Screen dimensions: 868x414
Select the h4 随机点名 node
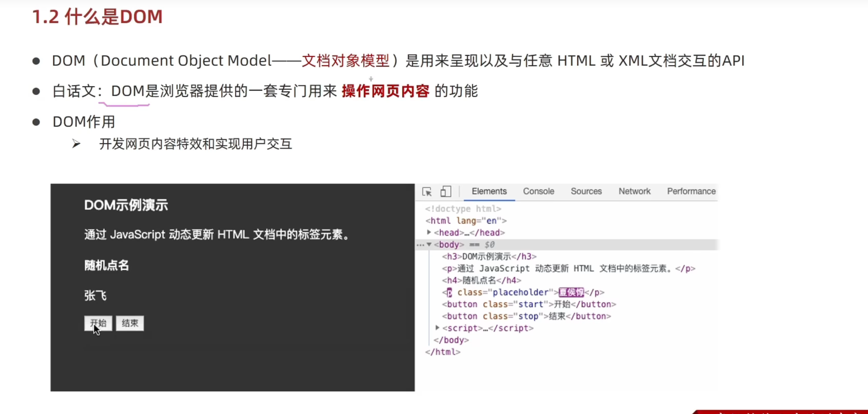coord(481,280)
